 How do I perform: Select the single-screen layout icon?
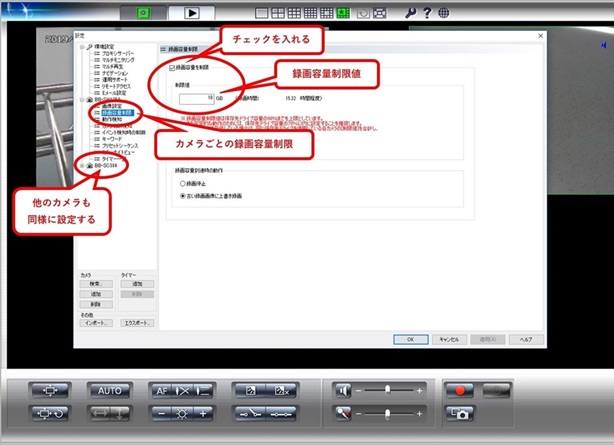[262, 13]
